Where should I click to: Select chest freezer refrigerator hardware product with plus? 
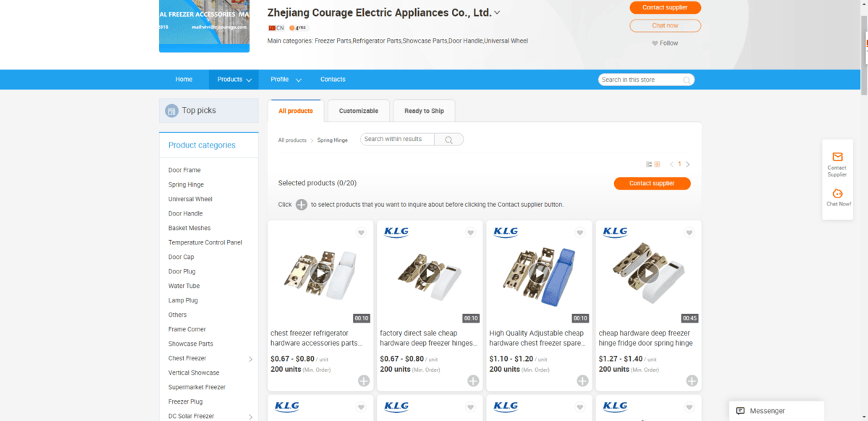[364, 380]
